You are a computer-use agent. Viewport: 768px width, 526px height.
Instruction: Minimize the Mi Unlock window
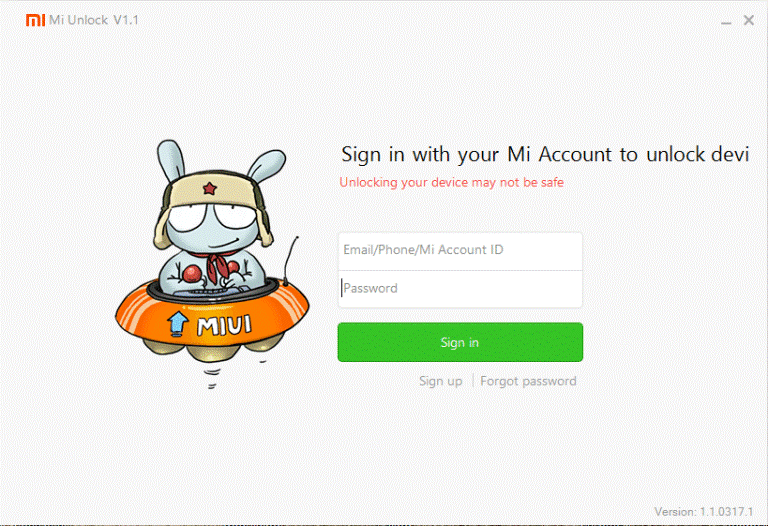[x=726, y=23]
